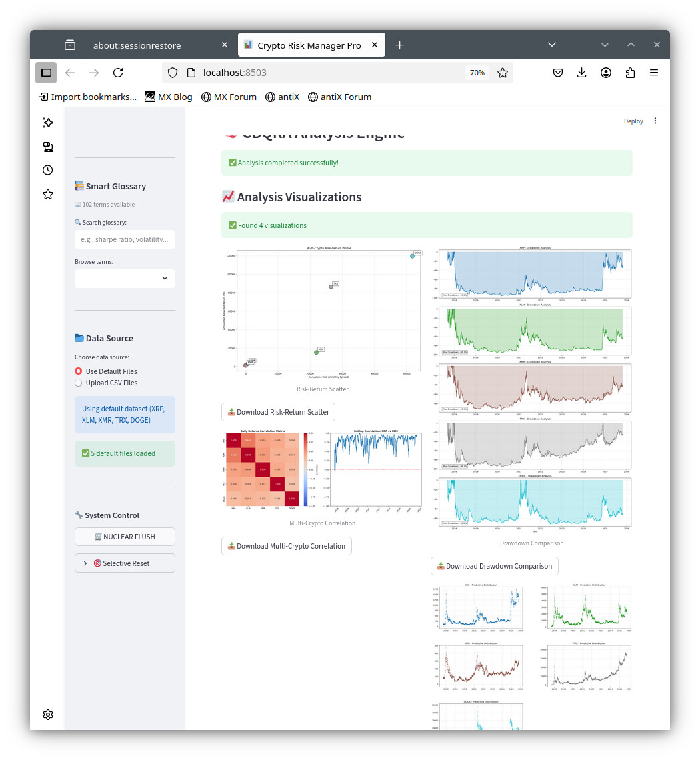Open sidebar settings gear icon

pos(48,715)
